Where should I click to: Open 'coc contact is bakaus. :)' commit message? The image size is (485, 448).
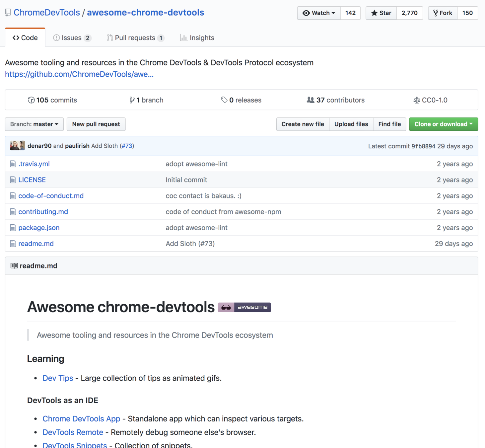click(x=204, y=196)
